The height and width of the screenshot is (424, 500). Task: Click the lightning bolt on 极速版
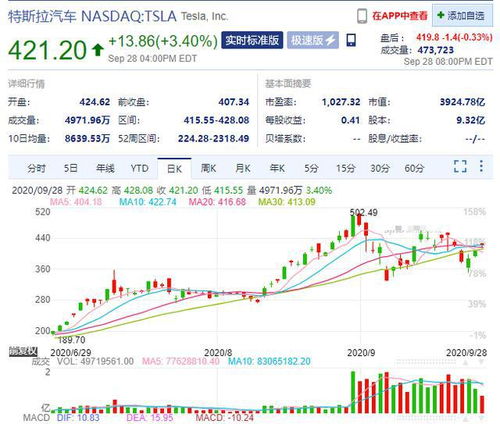click(x=330, y=40)
